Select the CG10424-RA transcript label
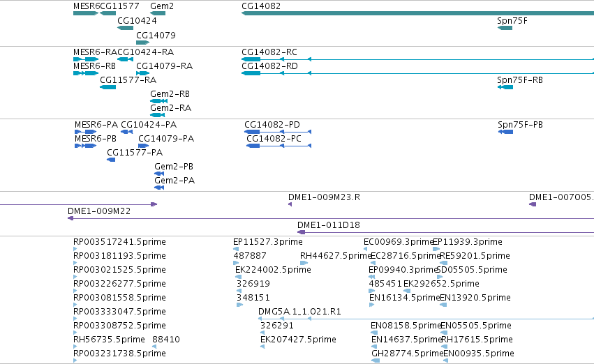Screen dimensions: 594x364 [145, 52]
